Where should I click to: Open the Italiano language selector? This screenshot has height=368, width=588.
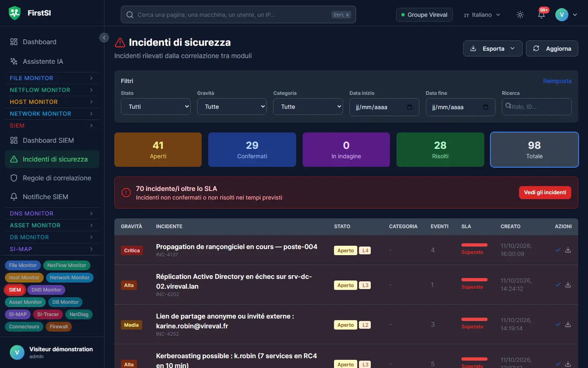pyautogui.click(x=482, y=15)
